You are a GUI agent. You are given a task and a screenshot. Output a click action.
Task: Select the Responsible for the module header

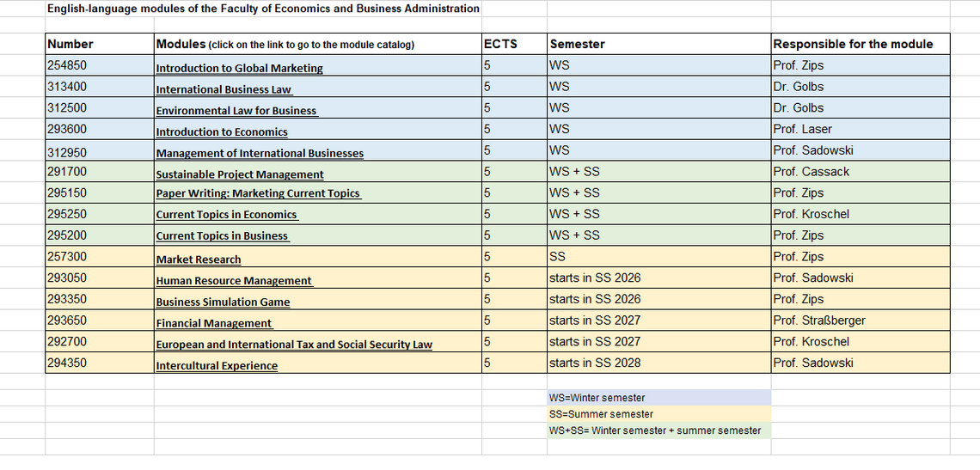pos(861,45)
